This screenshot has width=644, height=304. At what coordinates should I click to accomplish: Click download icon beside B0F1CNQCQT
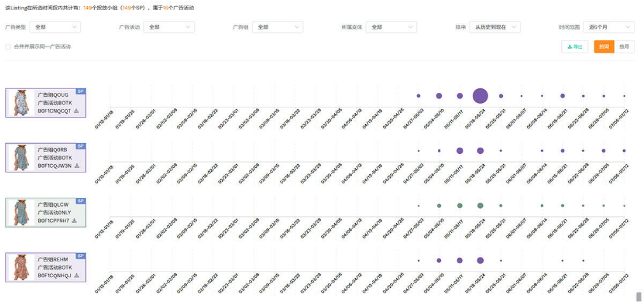[x=77, y=111]
